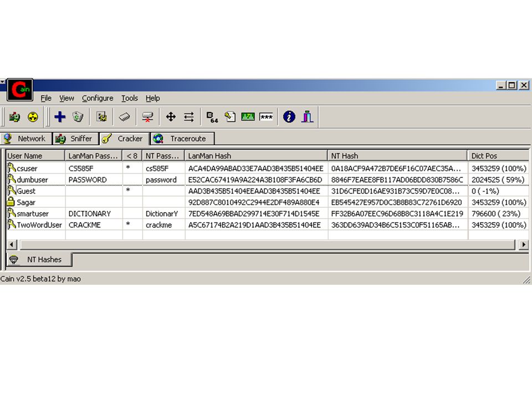Screen dimensions: 532x399
Task: Click the memory chip toolbar icon
Action: point(125,117)
